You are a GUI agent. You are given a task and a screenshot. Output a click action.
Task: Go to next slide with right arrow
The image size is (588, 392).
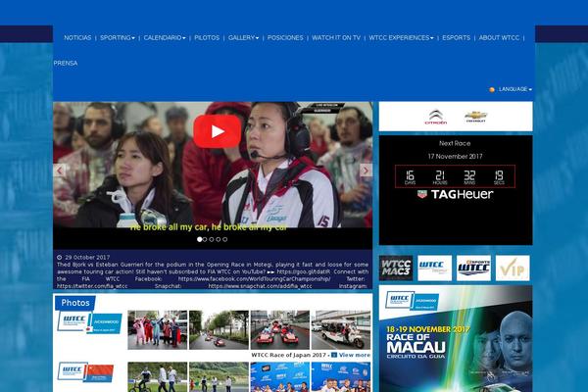pos(366,171)
